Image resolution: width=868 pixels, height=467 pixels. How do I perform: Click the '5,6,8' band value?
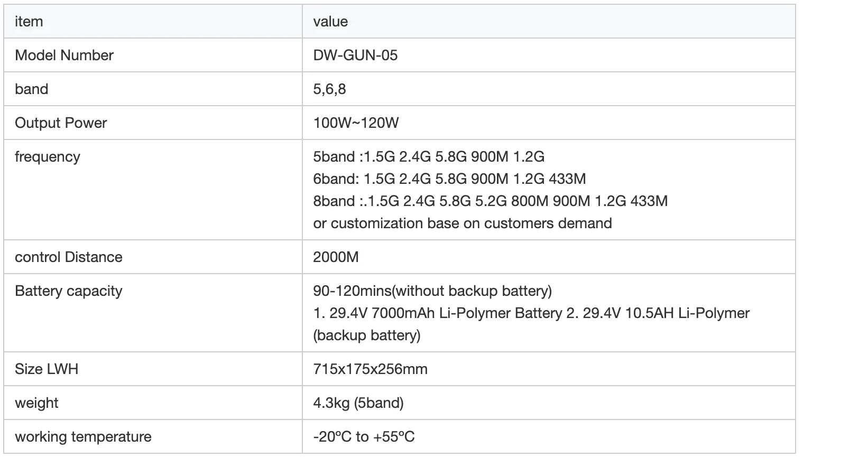(329, 89)
